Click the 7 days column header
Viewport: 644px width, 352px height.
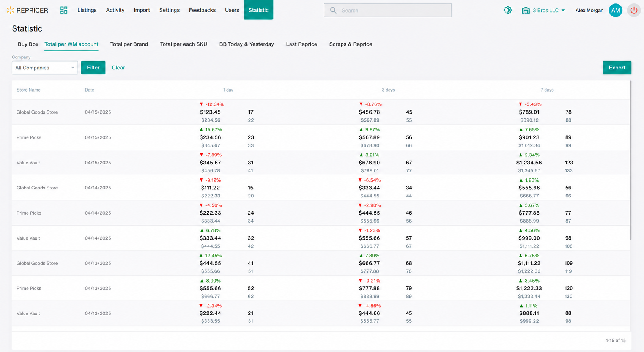[547, 90]
